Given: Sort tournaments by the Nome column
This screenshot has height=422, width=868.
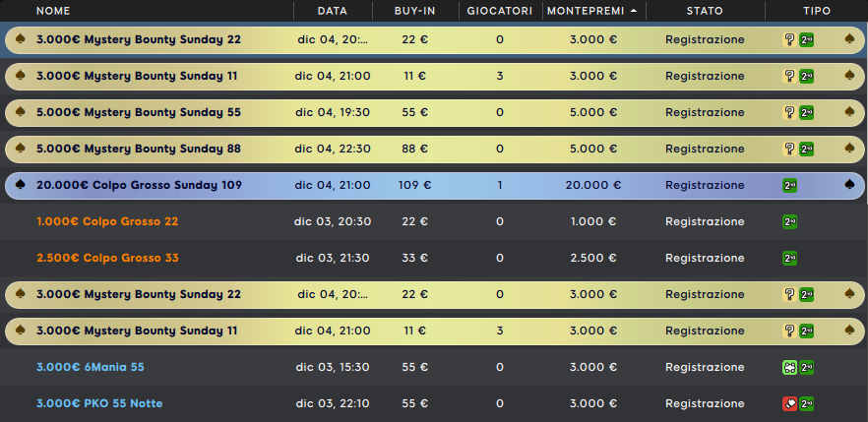Looking at the screenshot, I should pyautogui.click(x=53, y=11).
